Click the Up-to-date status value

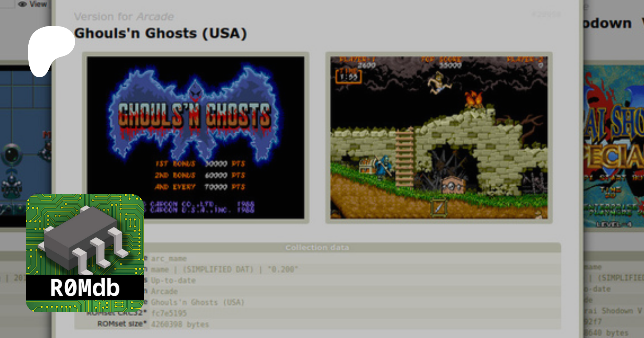pyautogui.click(x=173, y=280)
